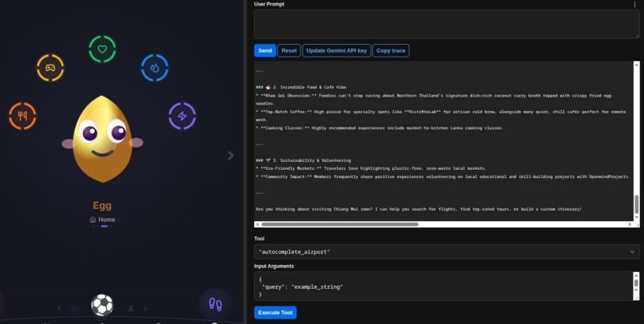
Task: Click into the User Prompt text area
Action: coord(447,24)
